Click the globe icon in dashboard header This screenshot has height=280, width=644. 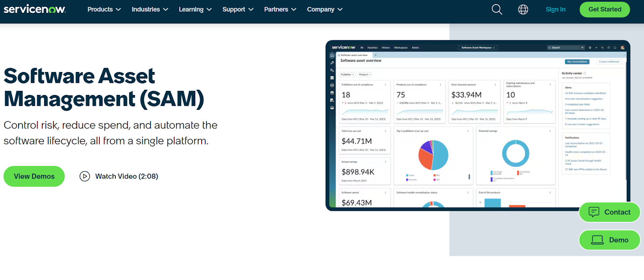[590, 47]
